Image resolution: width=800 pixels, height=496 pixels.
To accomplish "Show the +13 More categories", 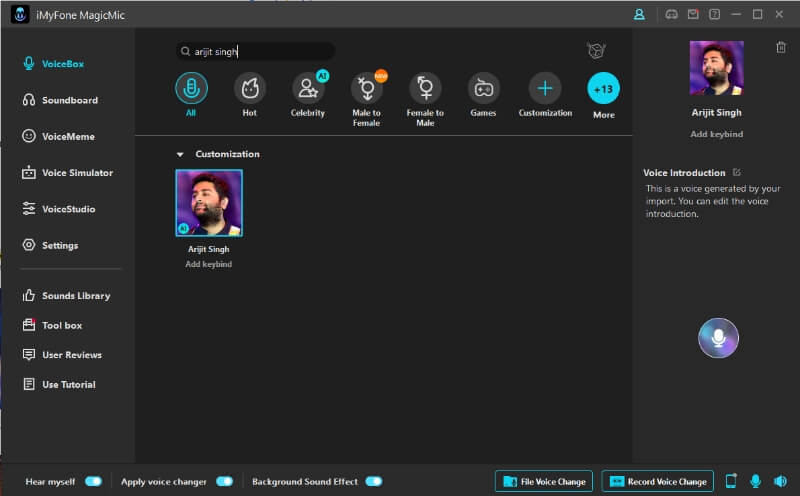I will [604, 88].
